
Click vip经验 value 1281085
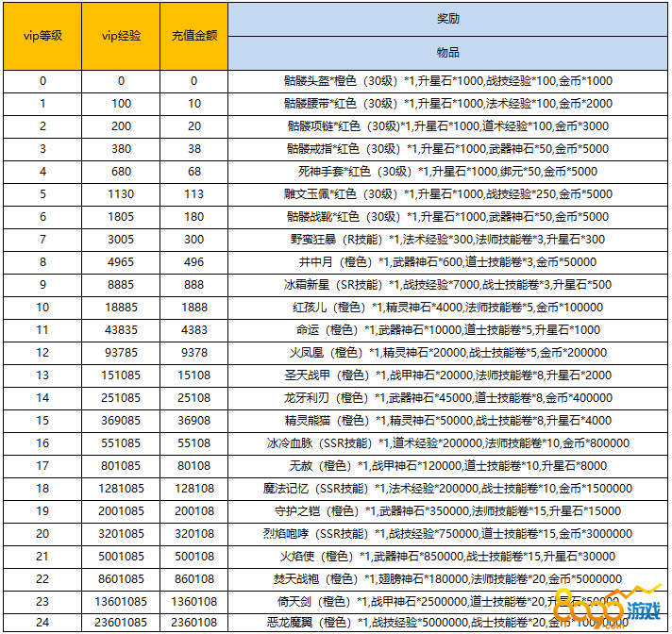[121, 488]
